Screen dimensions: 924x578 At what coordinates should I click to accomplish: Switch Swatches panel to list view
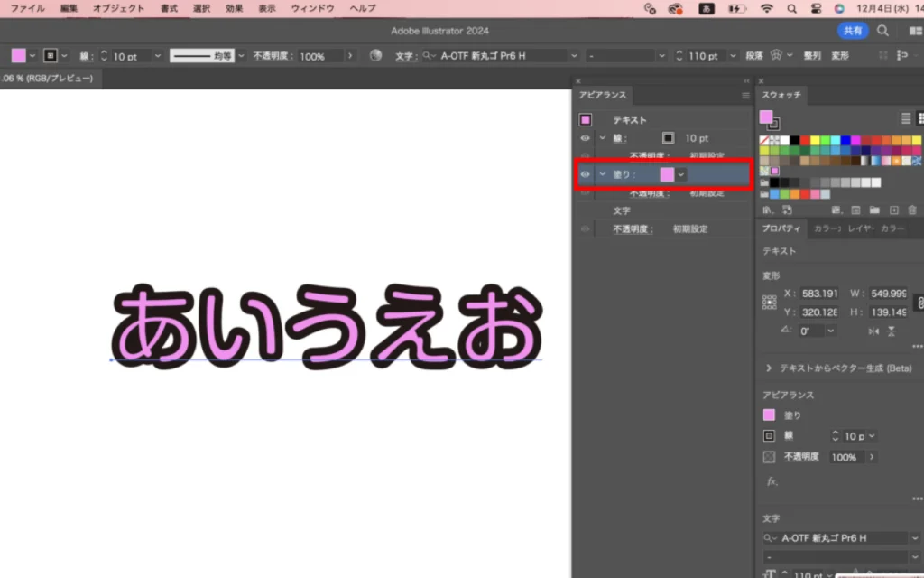tap(906, 118)
